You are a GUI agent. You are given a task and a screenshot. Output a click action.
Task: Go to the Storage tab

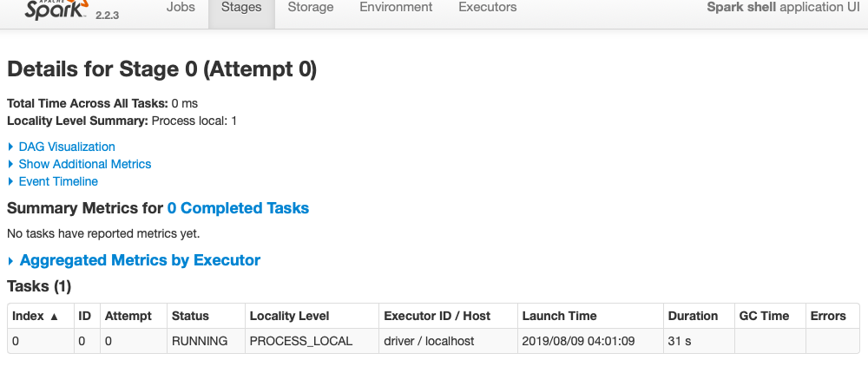[x=311, y=7]
